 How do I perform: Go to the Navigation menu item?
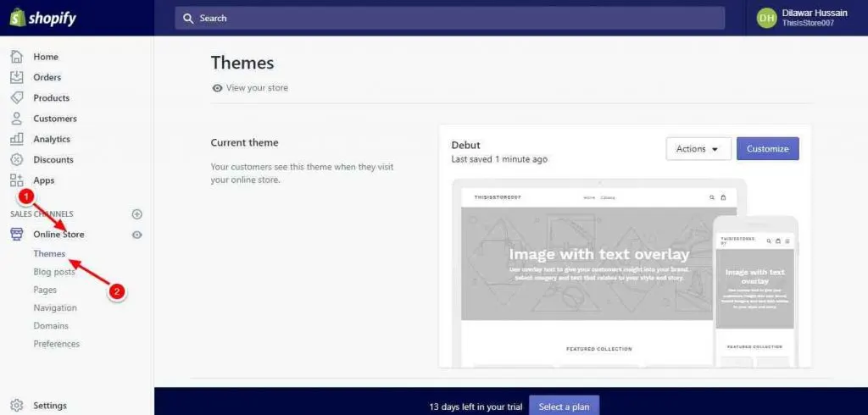(55, 307)
